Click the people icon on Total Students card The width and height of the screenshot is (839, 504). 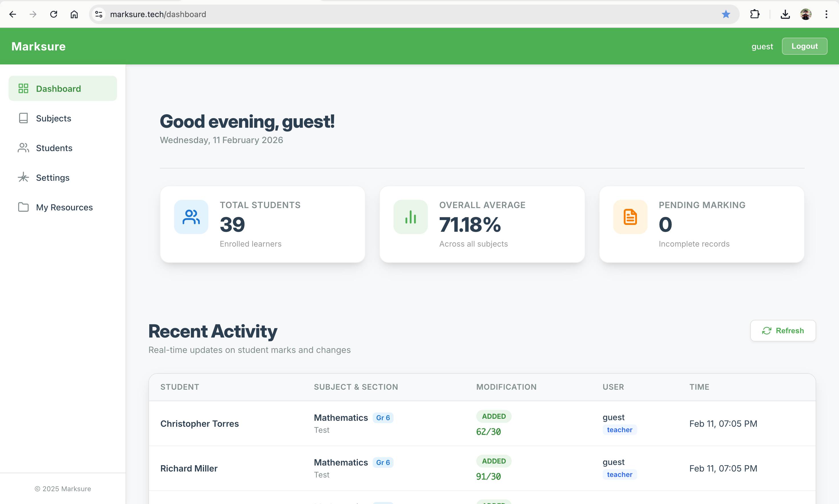[191, 216]
